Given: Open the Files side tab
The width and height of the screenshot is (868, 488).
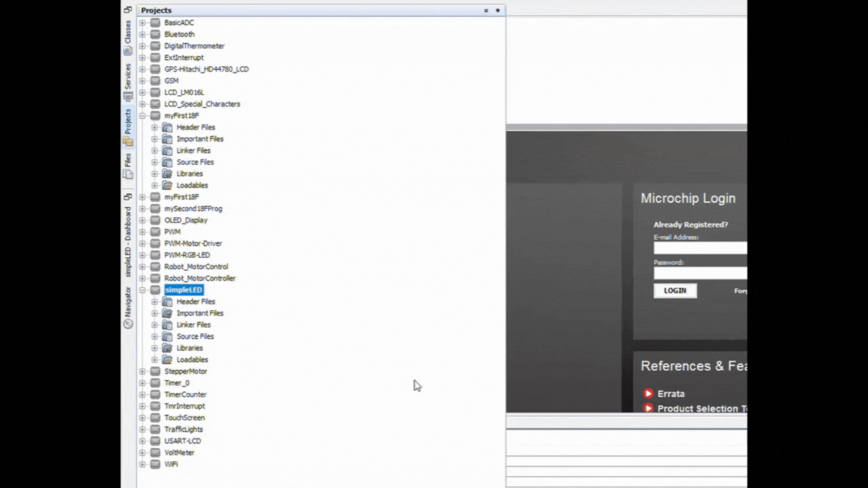Looking at the screenshot, I should pos(127,165).
